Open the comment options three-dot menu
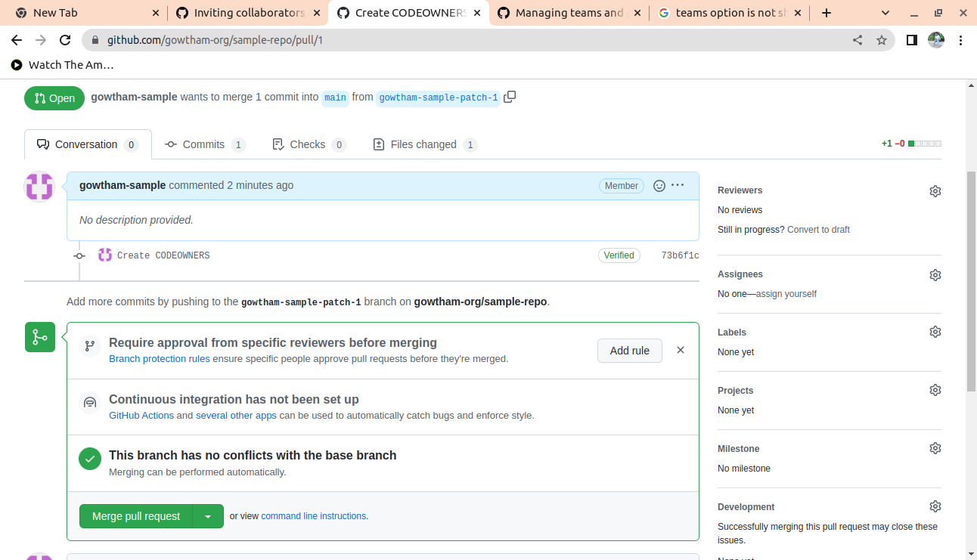The image size is (977, 560). (x=678, y=185)
